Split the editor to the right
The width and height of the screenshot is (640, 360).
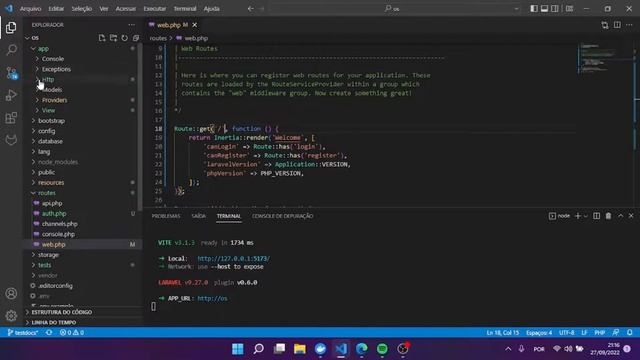(x=617, y=25)
